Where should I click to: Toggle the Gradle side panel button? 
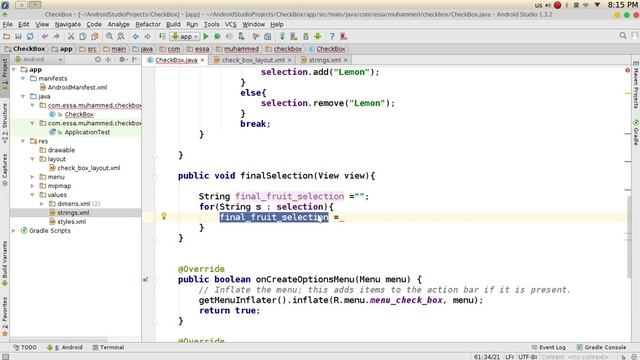(x=636, y=132)
